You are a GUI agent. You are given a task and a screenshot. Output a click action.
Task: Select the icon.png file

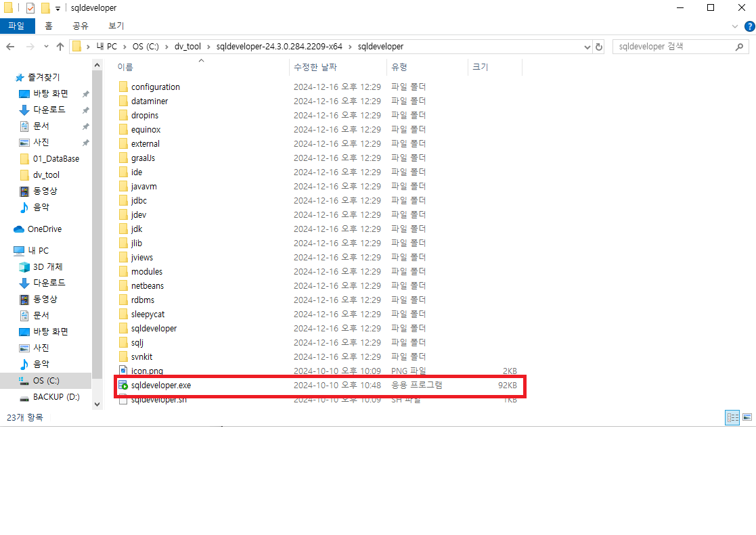[x=147, y=371]
